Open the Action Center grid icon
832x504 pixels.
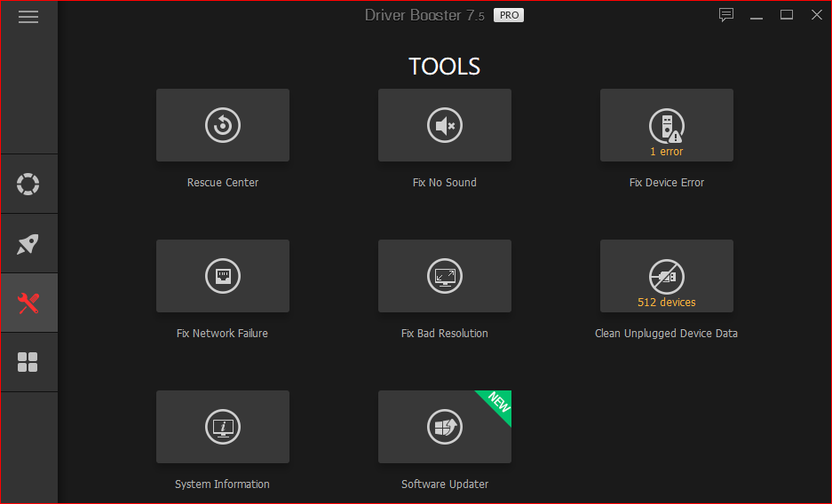pos(28,363)
